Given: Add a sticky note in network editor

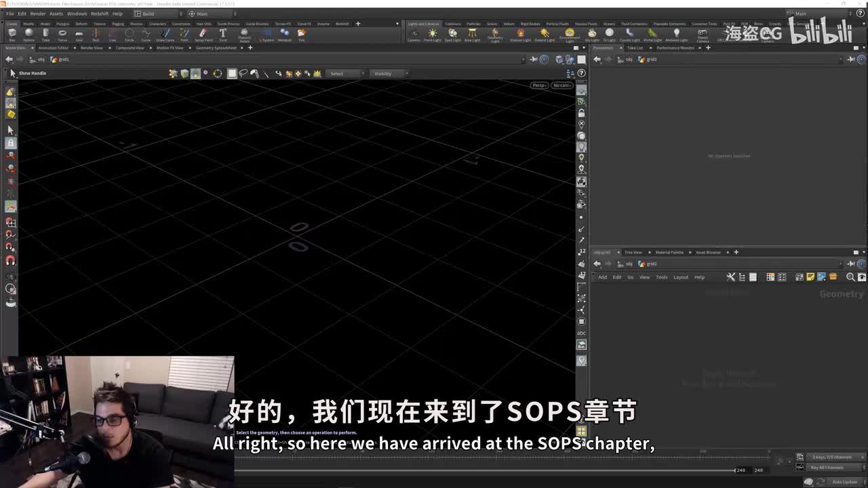Looking at the screenshot, I should 810,277.
